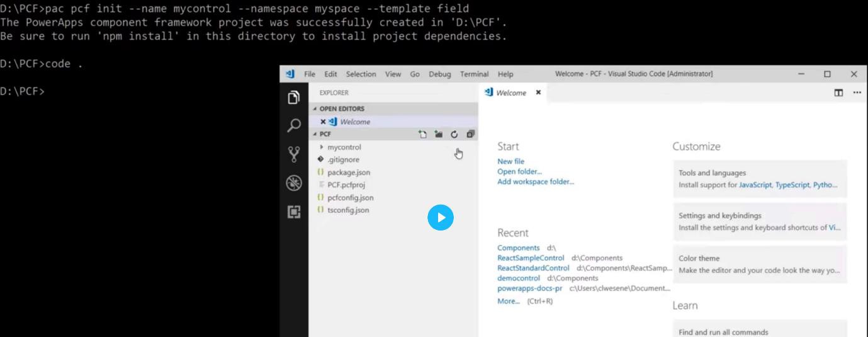This screenshot has height=337, width=868.
Task: Click the New file link
Action: point(510,161)
